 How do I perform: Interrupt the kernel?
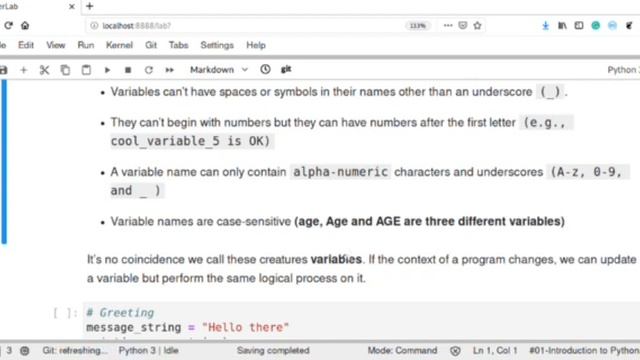pos(128,70)
